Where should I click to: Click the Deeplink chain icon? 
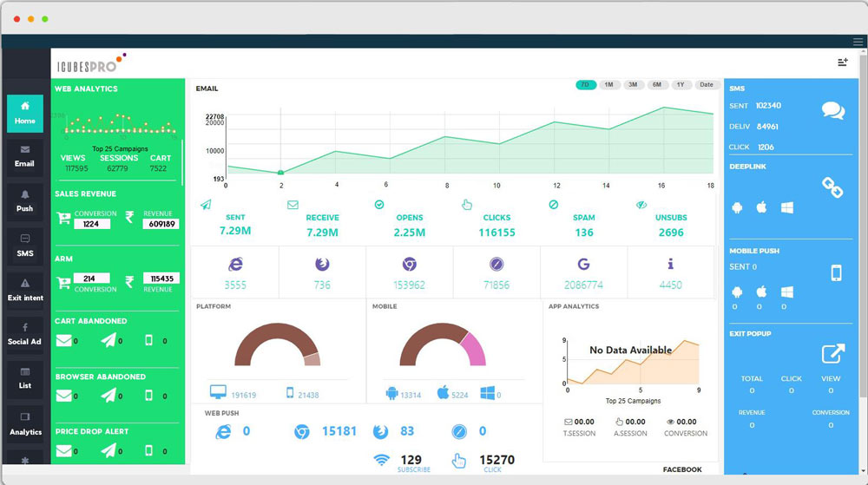tap(832, 187)
